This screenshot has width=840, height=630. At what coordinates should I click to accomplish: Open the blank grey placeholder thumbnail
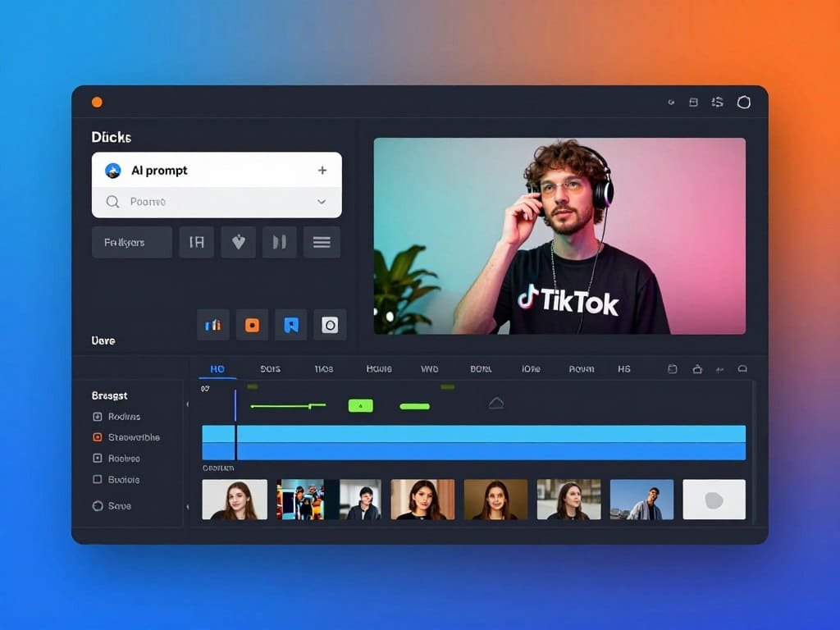714,500
